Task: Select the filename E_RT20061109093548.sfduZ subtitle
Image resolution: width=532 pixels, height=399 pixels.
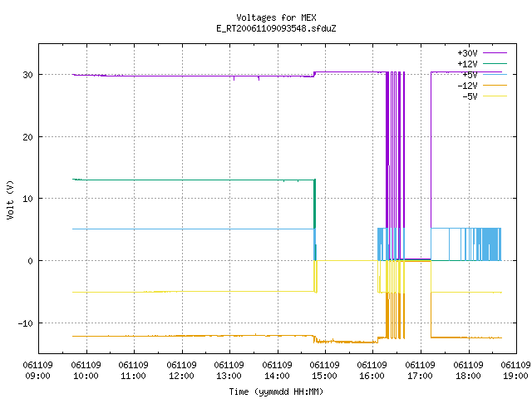Action: (x=276, y=28)
